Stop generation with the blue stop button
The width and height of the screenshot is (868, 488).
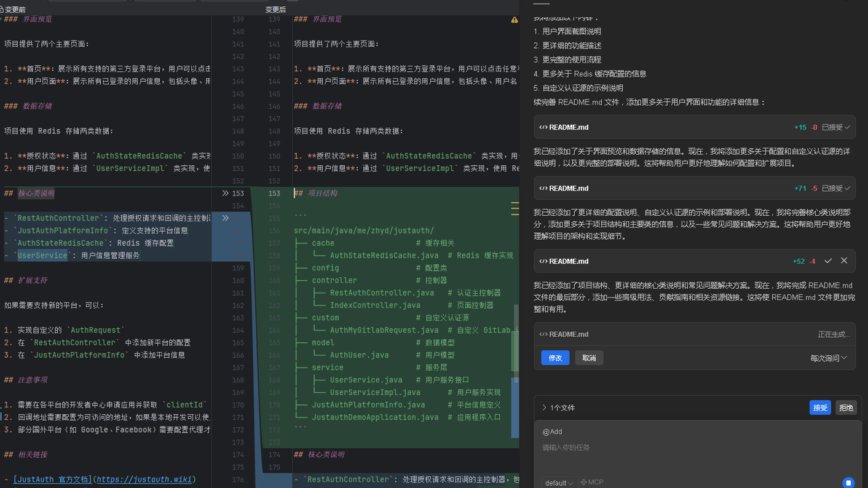point(848,482)
